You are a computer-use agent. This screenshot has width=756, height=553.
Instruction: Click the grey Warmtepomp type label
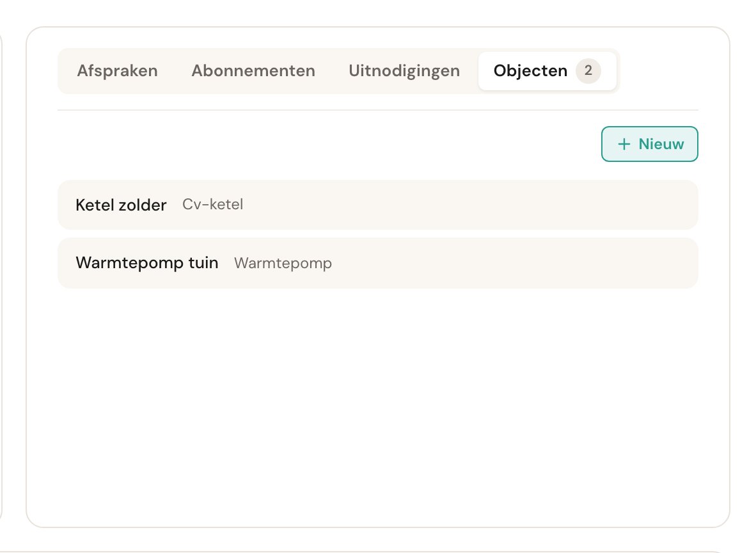283,263
